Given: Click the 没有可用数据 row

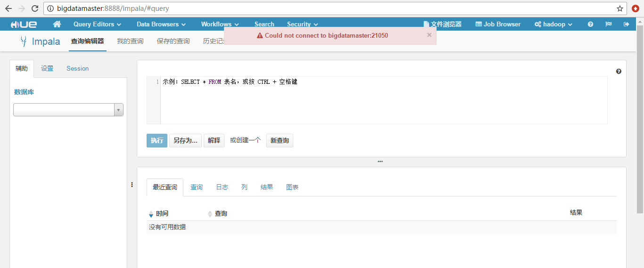Looking at the screenshot, I should tap(381, 227).
